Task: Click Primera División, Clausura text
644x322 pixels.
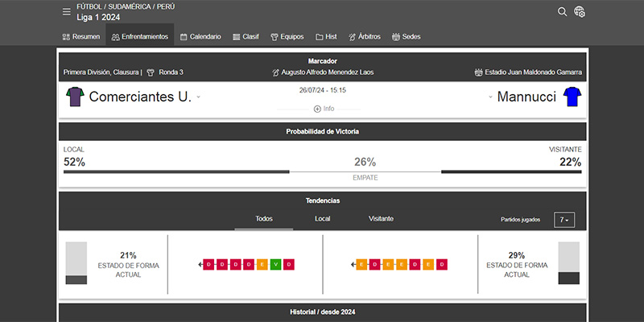Action: pyautogui.click(x=101, y=72)
